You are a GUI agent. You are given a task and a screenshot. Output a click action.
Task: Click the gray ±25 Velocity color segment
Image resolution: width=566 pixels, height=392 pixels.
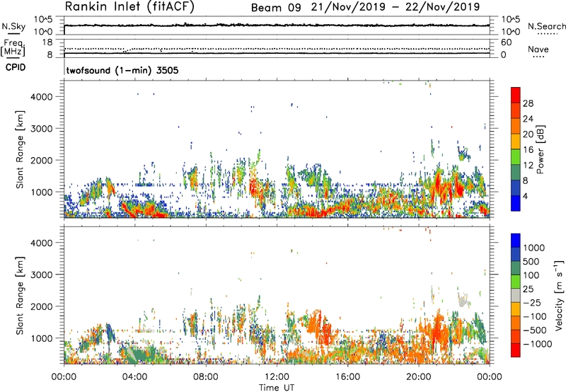point(516,295)
